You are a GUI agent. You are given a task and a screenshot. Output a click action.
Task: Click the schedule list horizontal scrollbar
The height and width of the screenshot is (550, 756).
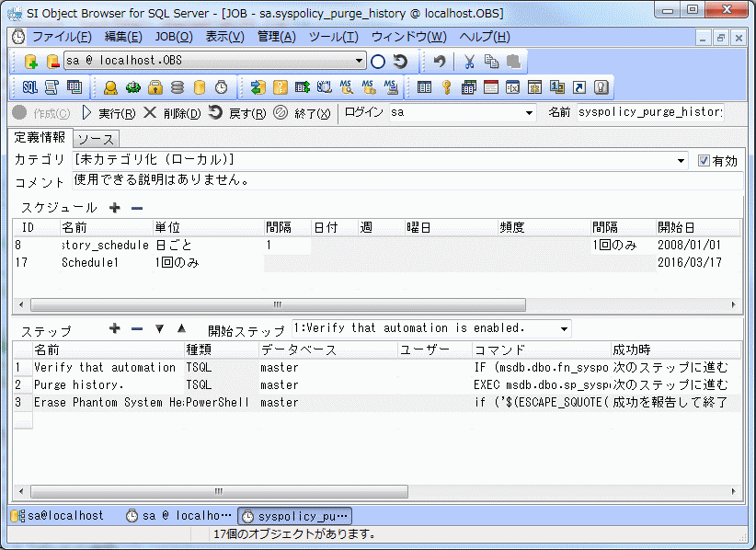point(276,304)
